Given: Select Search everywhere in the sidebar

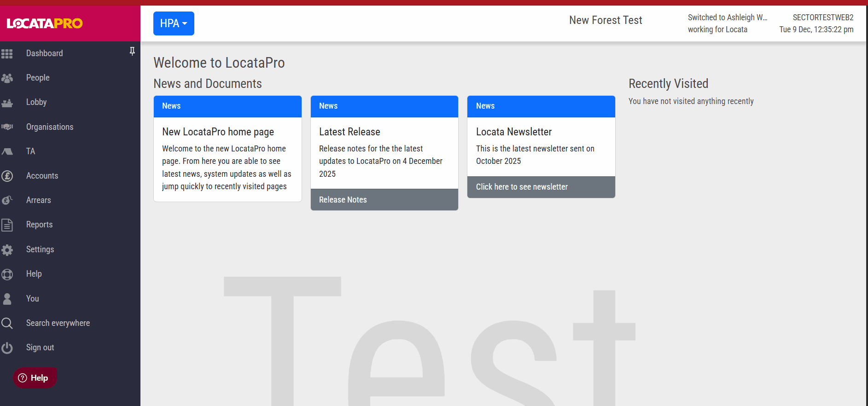Looking at the screenshot, I should (x=58, y=323).
